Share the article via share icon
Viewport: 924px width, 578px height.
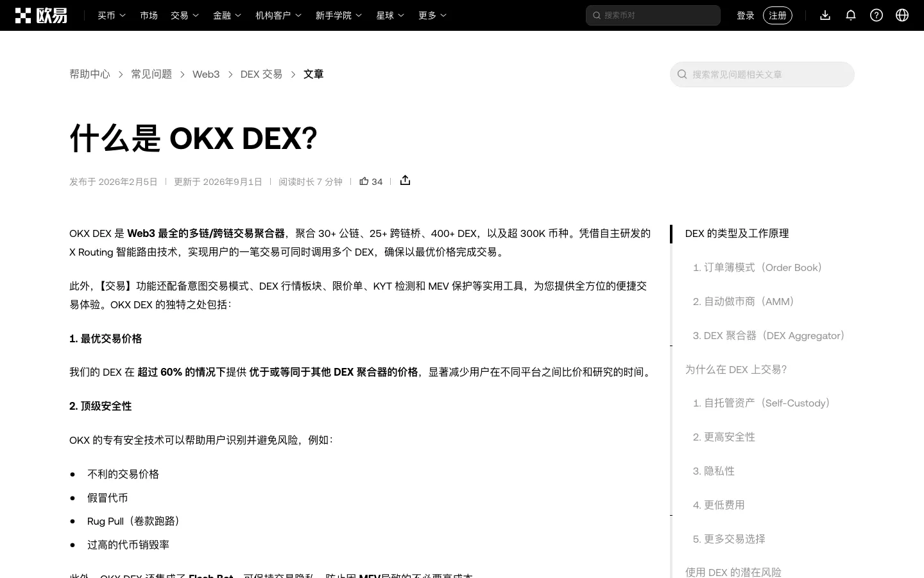pyautogui.click(x=405, y=180)
